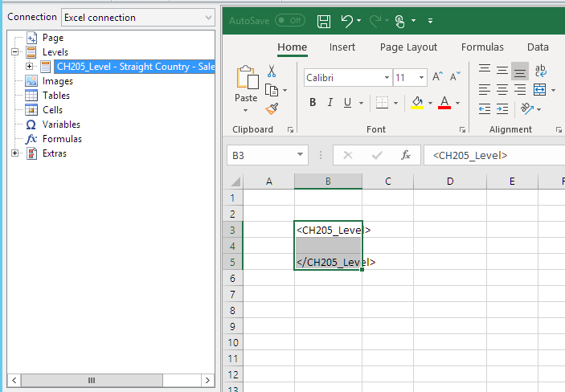Click the Paste clipboard icon
Screen dimensions: 565x392
[247, 77]
